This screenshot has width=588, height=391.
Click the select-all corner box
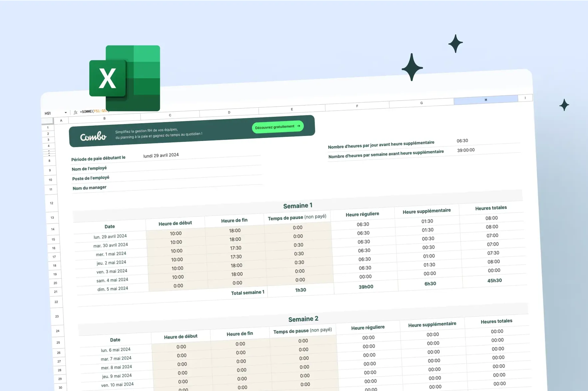click(x=48, y=121)
